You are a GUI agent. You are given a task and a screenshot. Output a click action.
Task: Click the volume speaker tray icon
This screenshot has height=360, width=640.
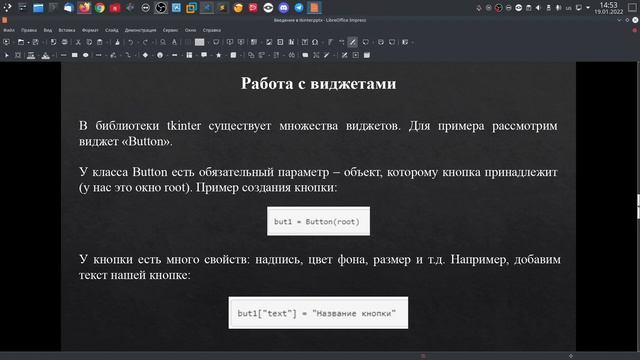538,8
